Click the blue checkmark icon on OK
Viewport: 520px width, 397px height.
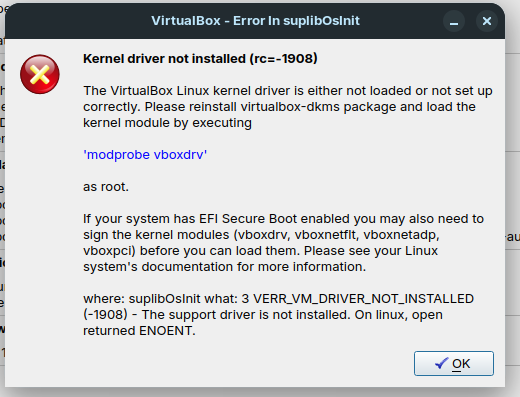(442, 363)
